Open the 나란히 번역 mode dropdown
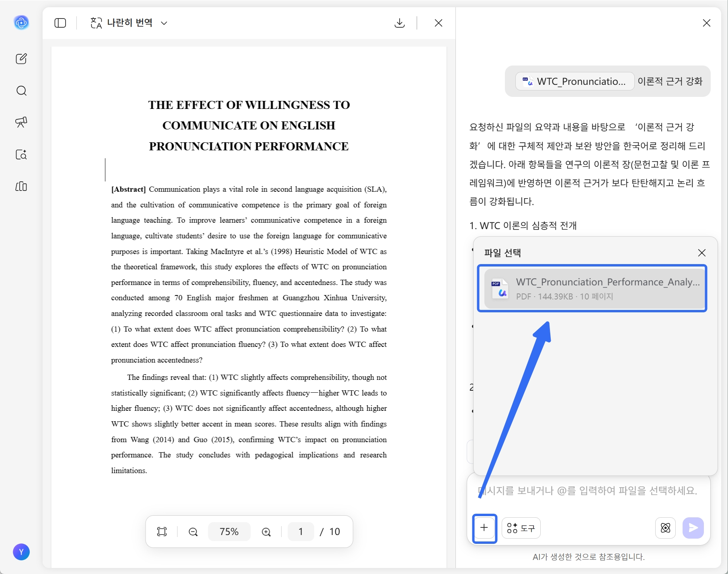The width and height of the screenshot is (728, 574). click(129, 23)
